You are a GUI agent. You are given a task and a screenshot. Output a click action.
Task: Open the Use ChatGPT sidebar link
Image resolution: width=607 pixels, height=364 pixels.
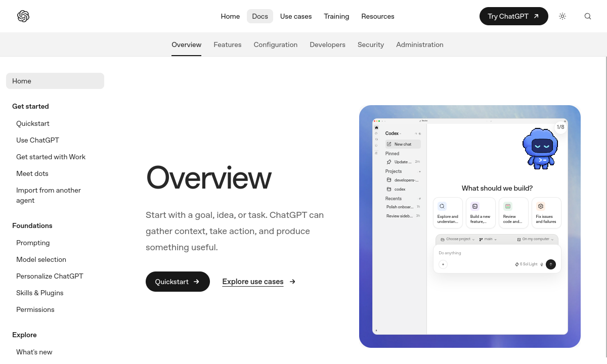[x=37, y=140]
